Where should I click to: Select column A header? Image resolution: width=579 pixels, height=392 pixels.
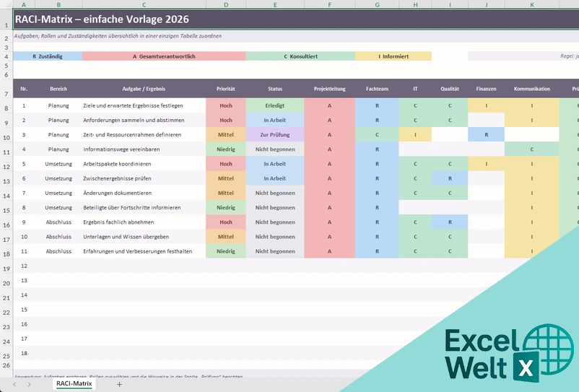pyautogui.click(x=24, y=4)
